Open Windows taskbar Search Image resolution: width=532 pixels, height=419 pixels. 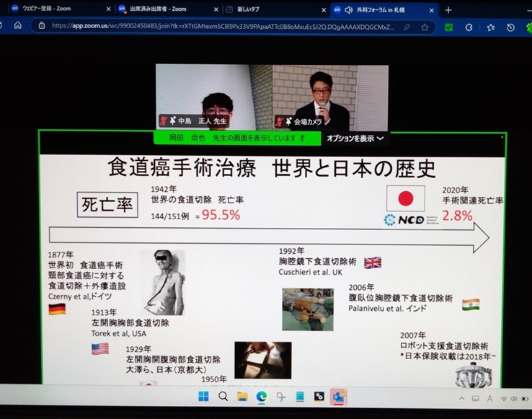coord(223,397)
